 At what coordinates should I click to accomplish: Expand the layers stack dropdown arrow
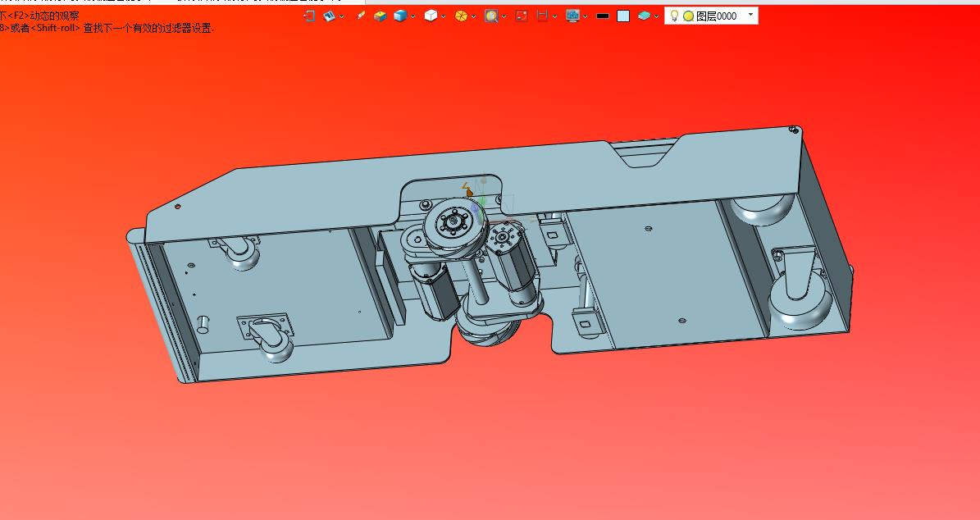pos(656,17)
